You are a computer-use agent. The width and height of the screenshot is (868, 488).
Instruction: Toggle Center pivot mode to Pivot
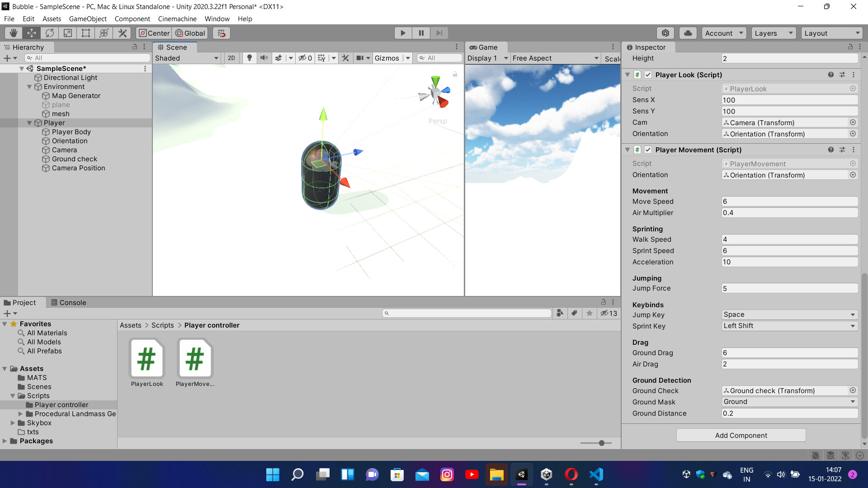click(x=154, y=33)
